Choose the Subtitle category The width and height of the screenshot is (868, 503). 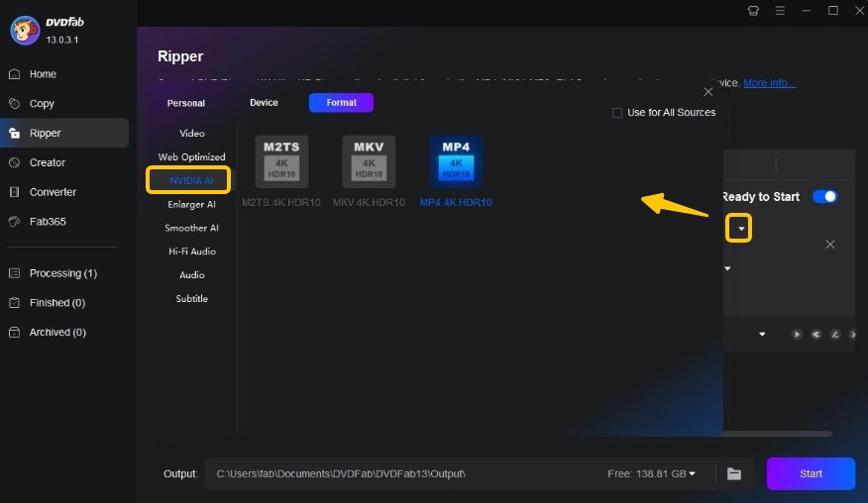191,299
